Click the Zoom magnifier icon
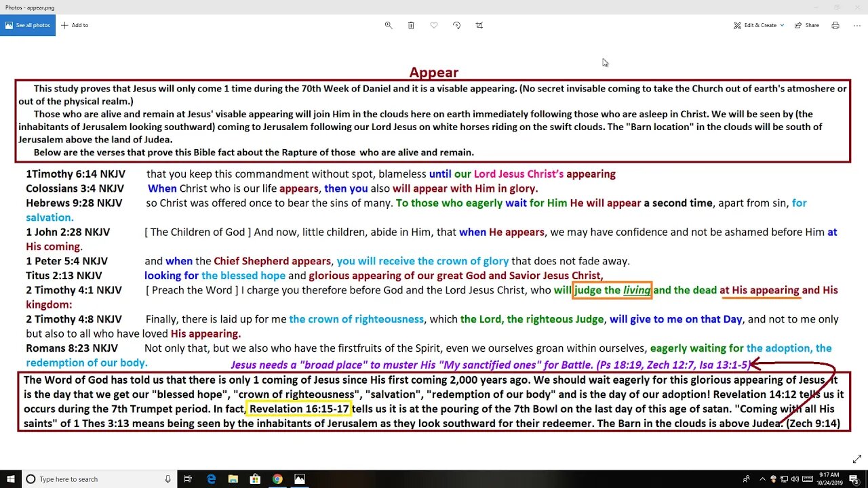 click(389, 25)
